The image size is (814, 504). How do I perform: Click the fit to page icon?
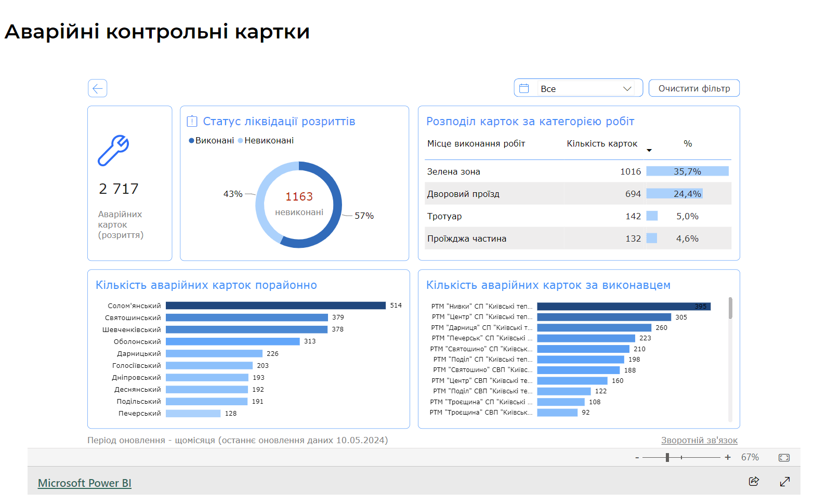pos(784,458)
